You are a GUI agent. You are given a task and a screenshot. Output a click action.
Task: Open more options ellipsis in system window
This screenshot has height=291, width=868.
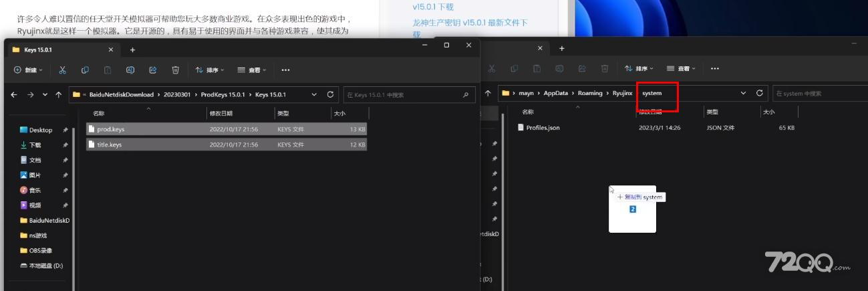[714, 68]
